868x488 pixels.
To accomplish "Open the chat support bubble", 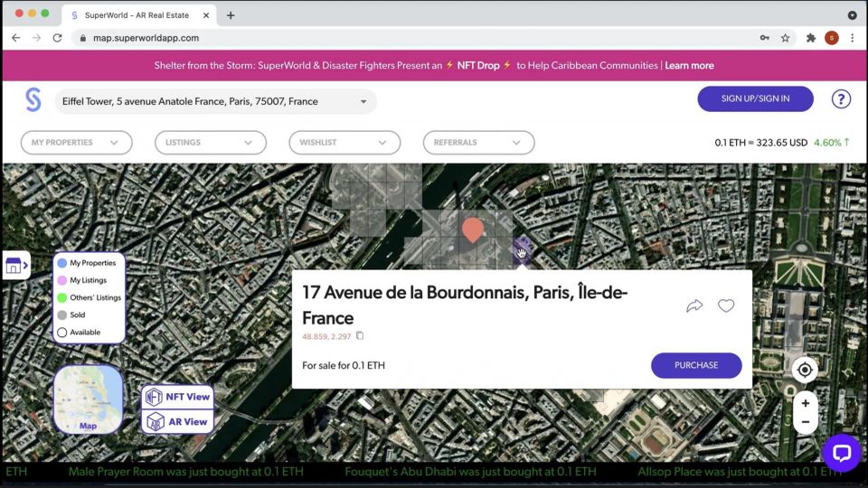I will pos(842,453).
